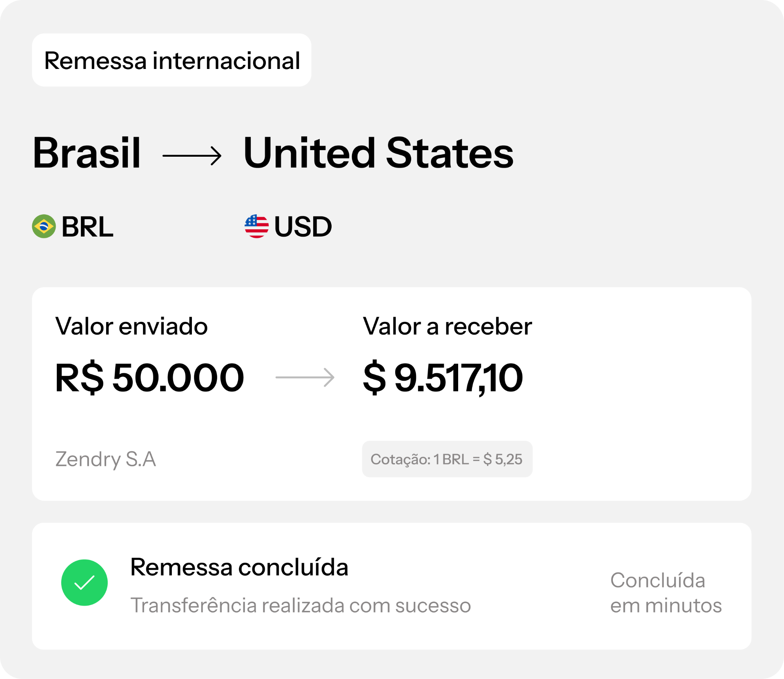The width and height of the screenshot is (784, 679).
Task: Click the Cotação exchange rate badge
Action: (447, 459)
